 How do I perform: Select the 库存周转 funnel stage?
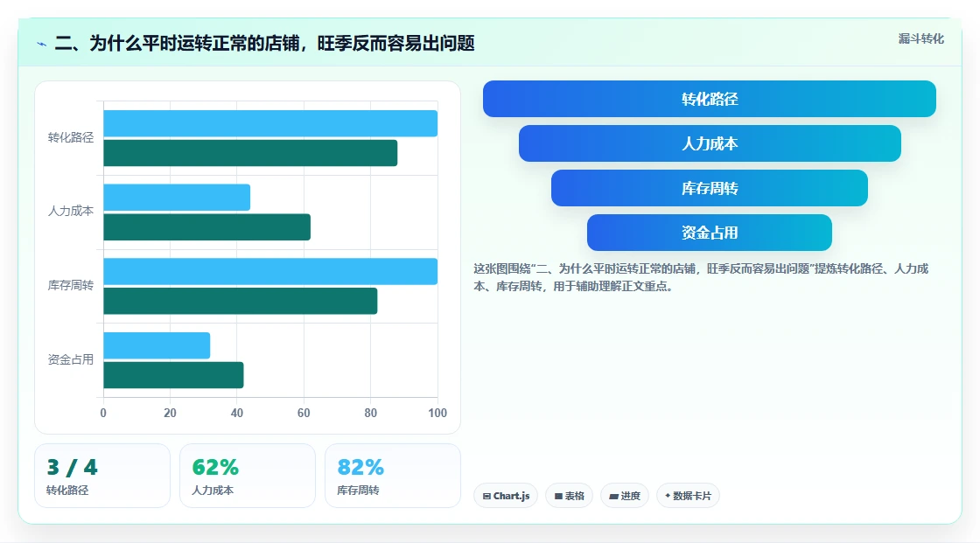(x=710, y=188)
